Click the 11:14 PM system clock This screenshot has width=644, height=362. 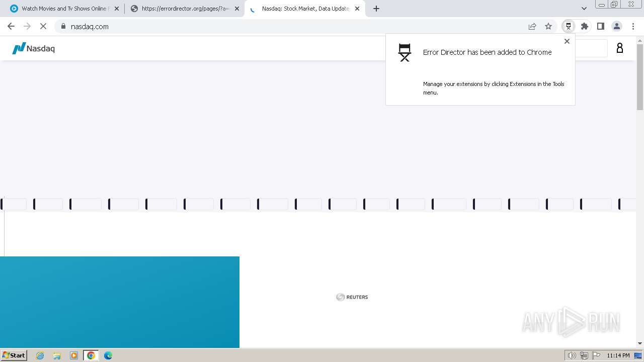pyautogui.click(x=618, y=355)
